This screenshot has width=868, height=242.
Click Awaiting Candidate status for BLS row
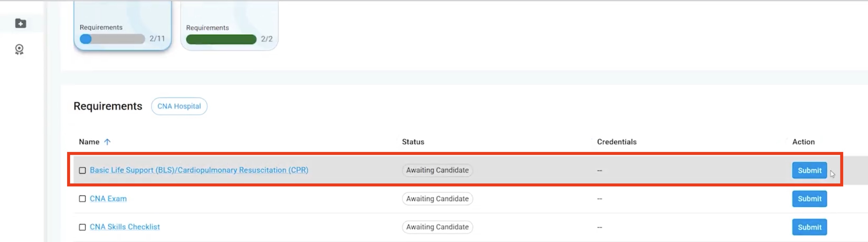437,170
